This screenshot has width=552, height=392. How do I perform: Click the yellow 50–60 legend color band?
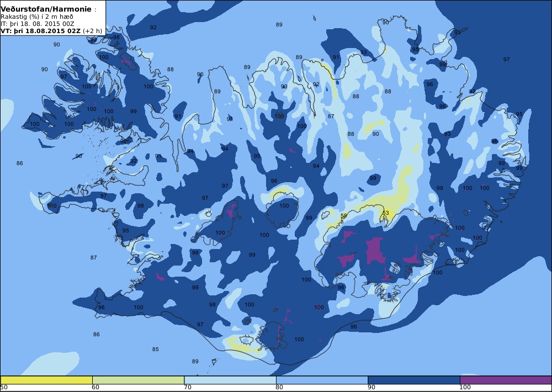[46, 380]
